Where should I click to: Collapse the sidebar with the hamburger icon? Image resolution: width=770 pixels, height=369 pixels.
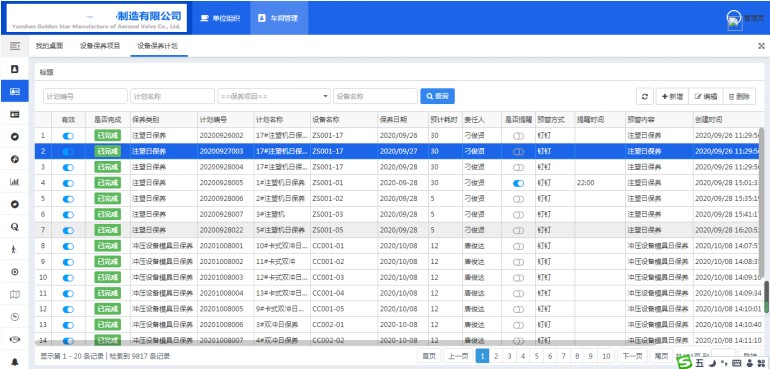click(15, 46)
